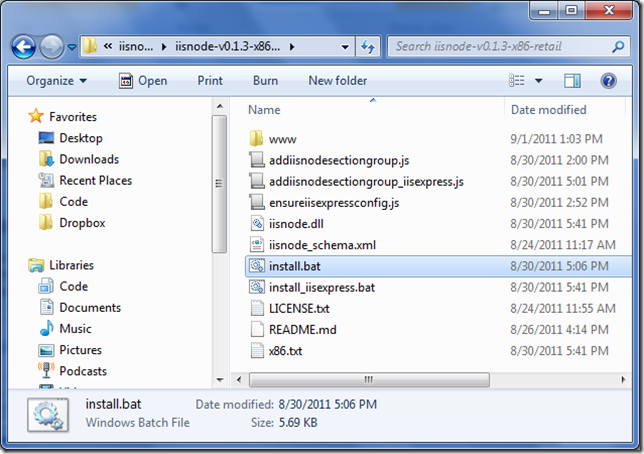Click the 'www' folder name
This screenshot has height=454, width=644.
tap(283, 139)
